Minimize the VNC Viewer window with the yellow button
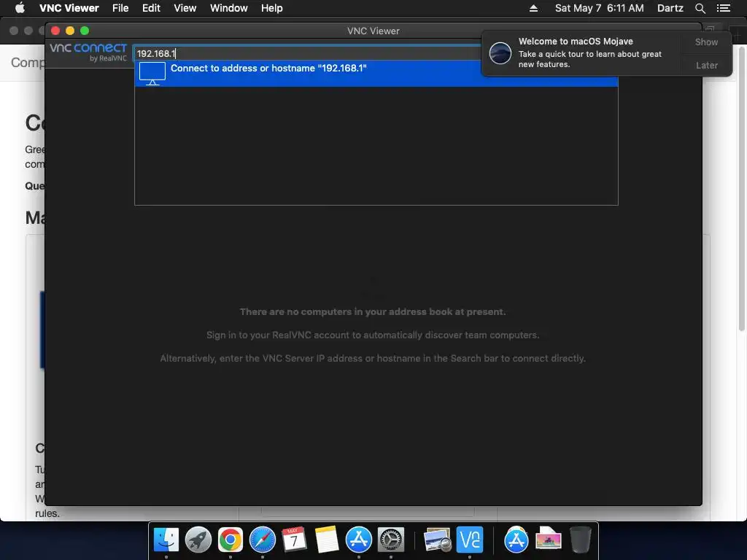747x560 pixels. (x=70, y=31)
